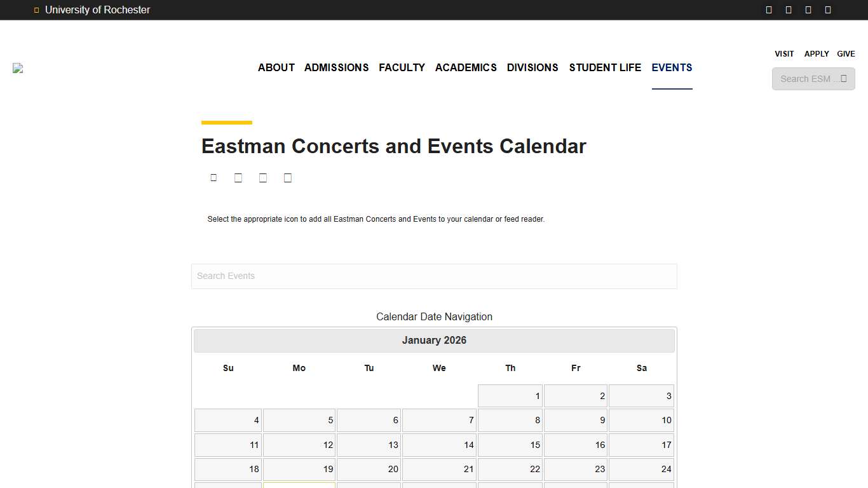The height and width of the screenshot is (488, 868).
Task: Click the first social media icon in the top bar
Action: (768, 10)
